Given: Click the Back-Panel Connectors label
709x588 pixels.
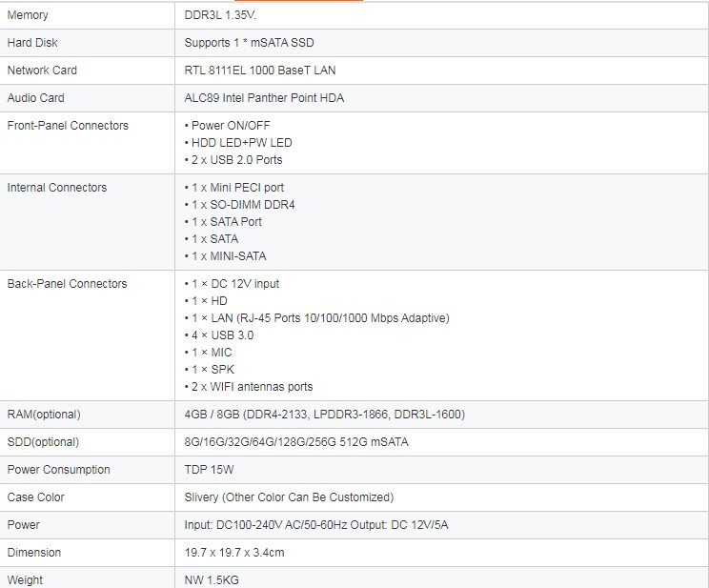Looking at the screenshot, I should click(x=67, y=284).
